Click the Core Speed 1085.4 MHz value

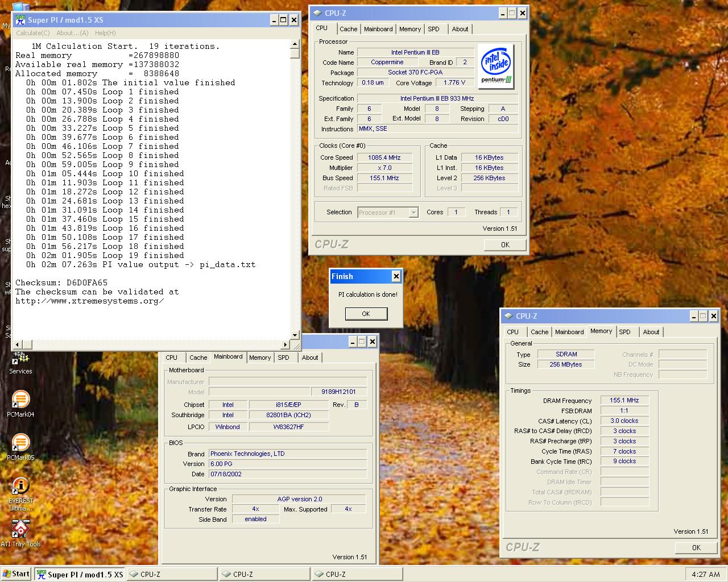pyautogui.click(x=384, y=157)
